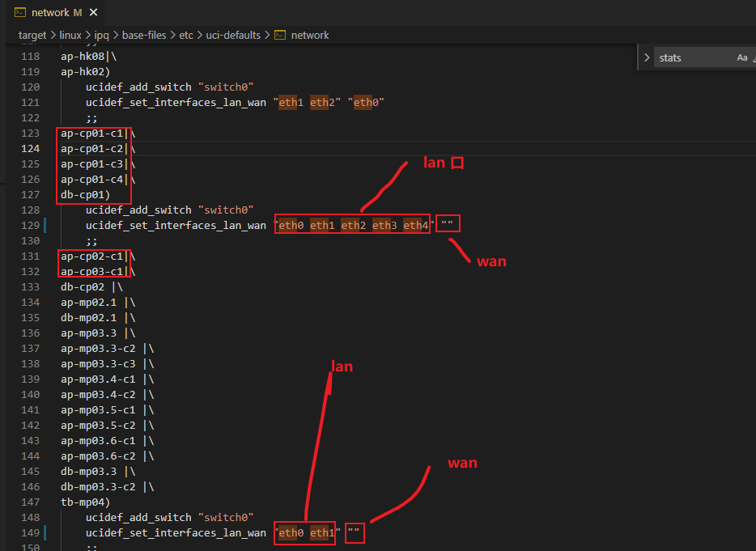Open the linux breadcrumb folder
This screenshot has height=551, width=756.
(x=70, y=35)
